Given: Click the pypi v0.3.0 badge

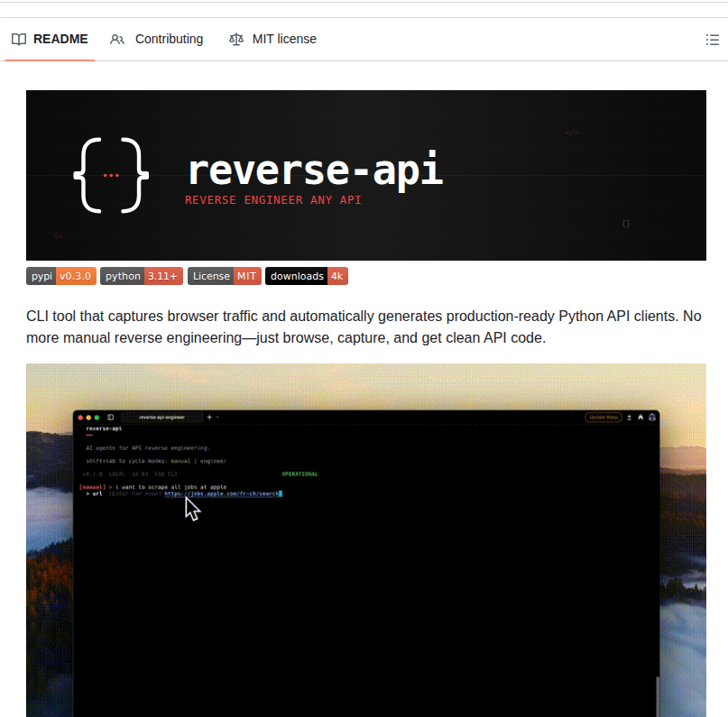Looking at the screenshot, I should (x=60, y=276).
